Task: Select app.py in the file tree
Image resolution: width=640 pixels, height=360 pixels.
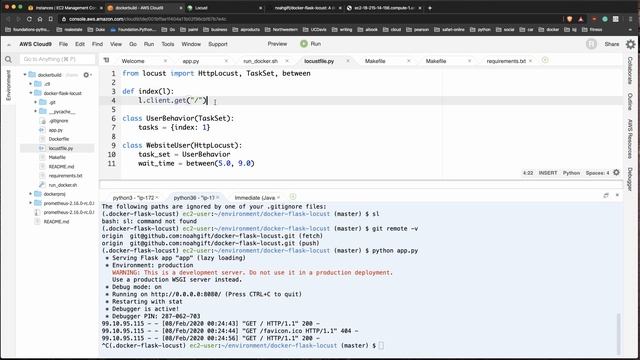Action: click(56, 130)
